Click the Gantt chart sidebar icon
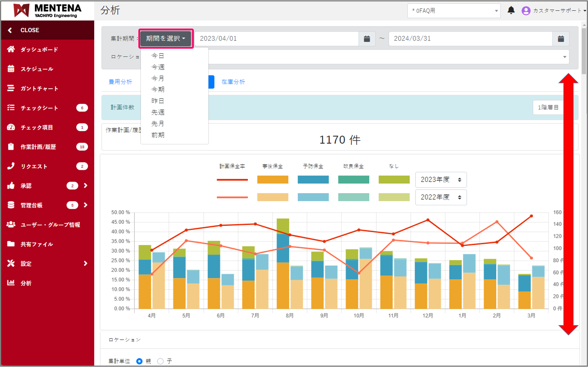588x367 pixels. click(x=11, y=88)
